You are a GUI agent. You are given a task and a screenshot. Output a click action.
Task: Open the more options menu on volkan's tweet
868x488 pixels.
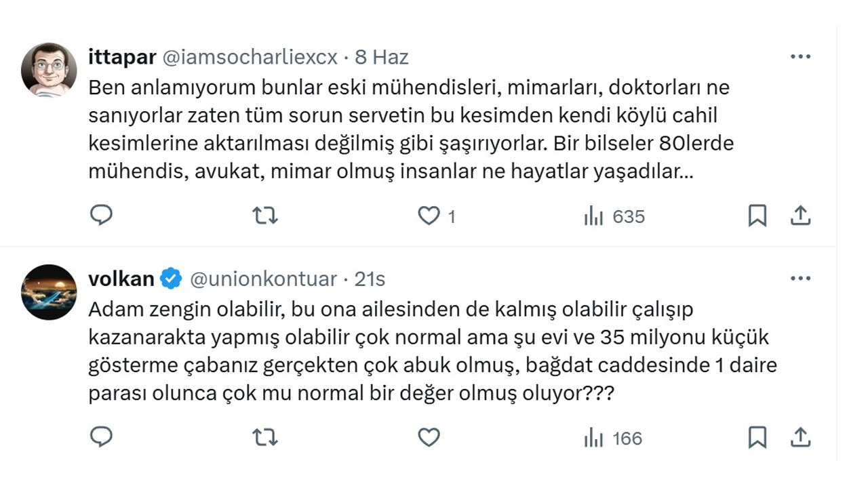[x=801, y=278]
